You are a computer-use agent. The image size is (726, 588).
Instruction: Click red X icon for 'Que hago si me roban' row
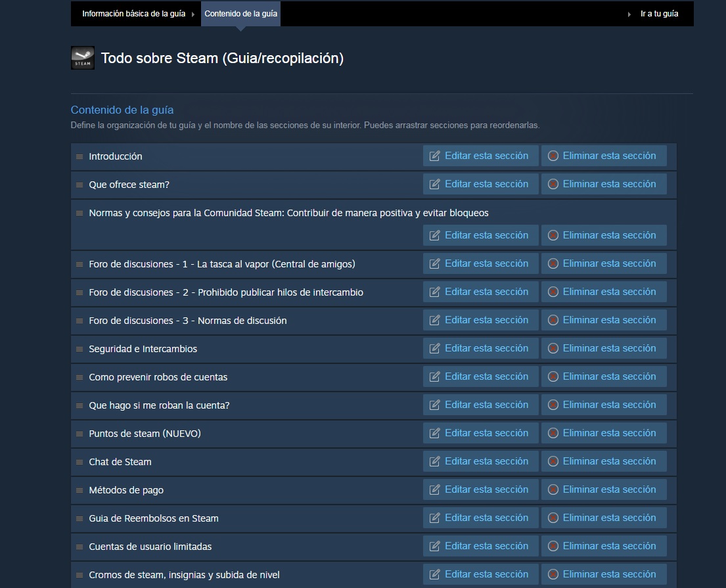553,405
